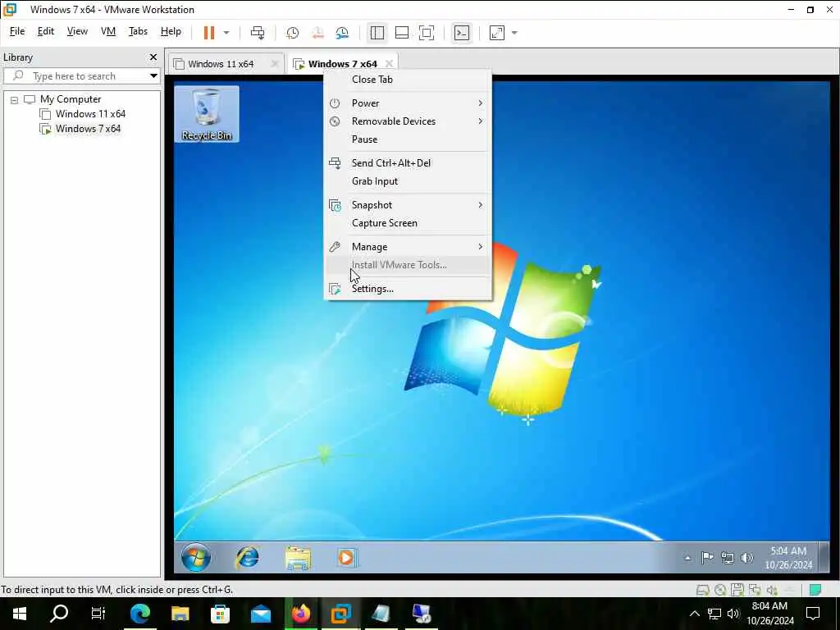Image resolution: width=840 pixels, height=630 pixels.
Task: Click the guest clock showing 5:04 AM
Action: (788, 558)
